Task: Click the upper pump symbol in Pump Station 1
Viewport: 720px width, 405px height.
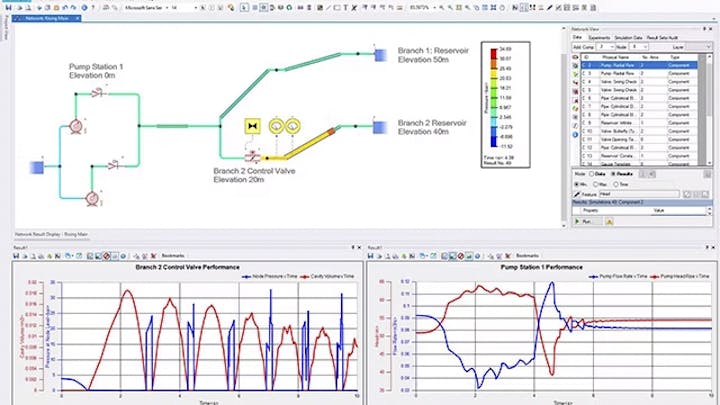Action: (76, 126)
